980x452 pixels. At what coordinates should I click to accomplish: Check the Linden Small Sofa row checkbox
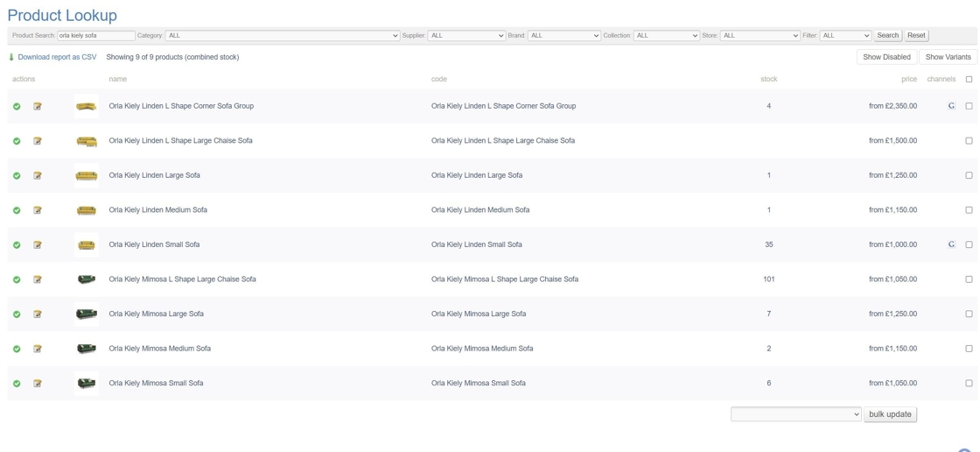click(x=969, y=244)
